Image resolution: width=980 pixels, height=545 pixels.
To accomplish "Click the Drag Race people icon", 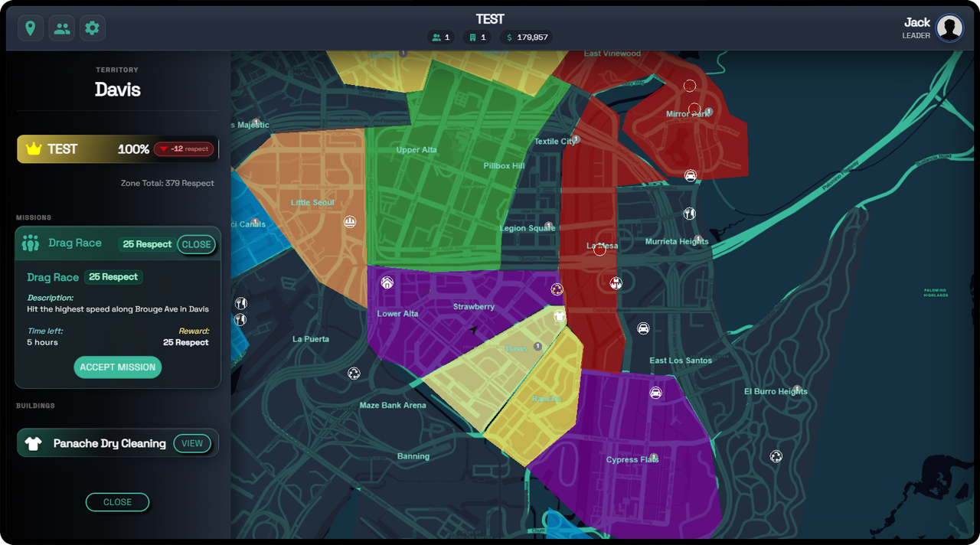I will (31, 243).
